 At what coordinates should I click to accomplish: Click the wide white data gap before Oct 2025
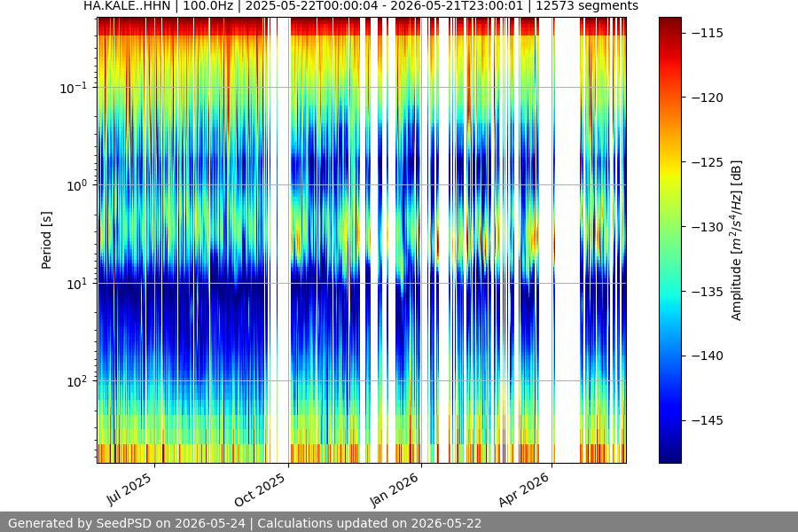[284, 240]
